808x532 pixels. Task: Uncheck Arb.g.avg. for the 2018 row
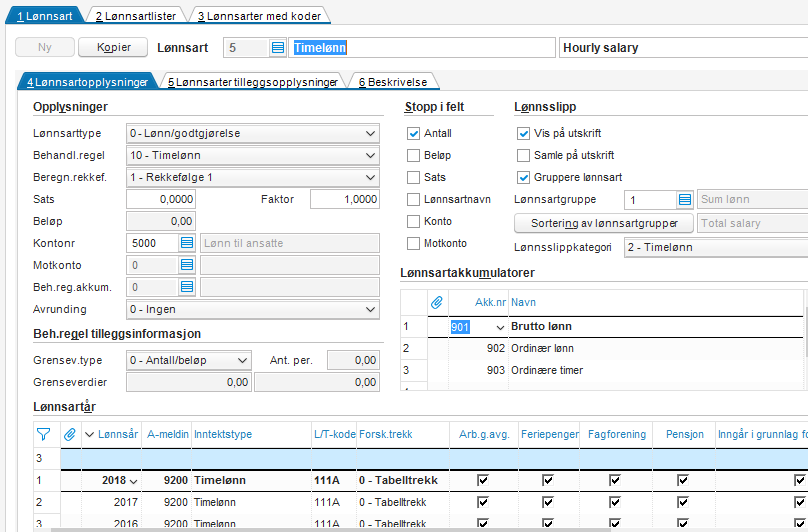click(483, 480)
